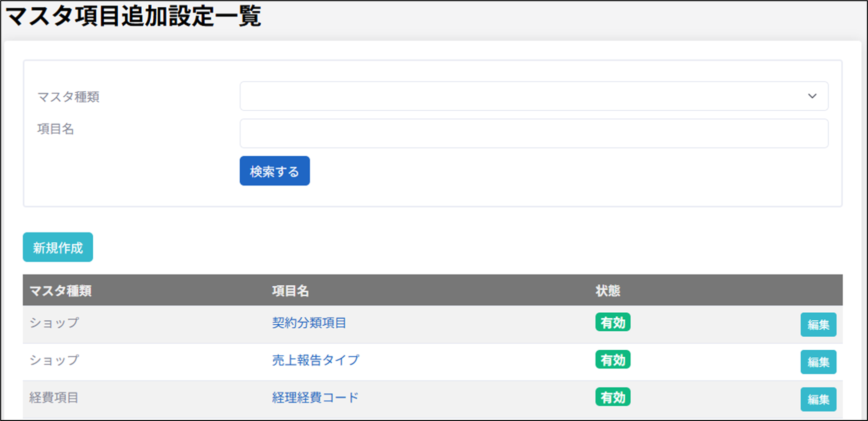
Task: Focus the 項目名 search text field
Action: click(533, 133)
